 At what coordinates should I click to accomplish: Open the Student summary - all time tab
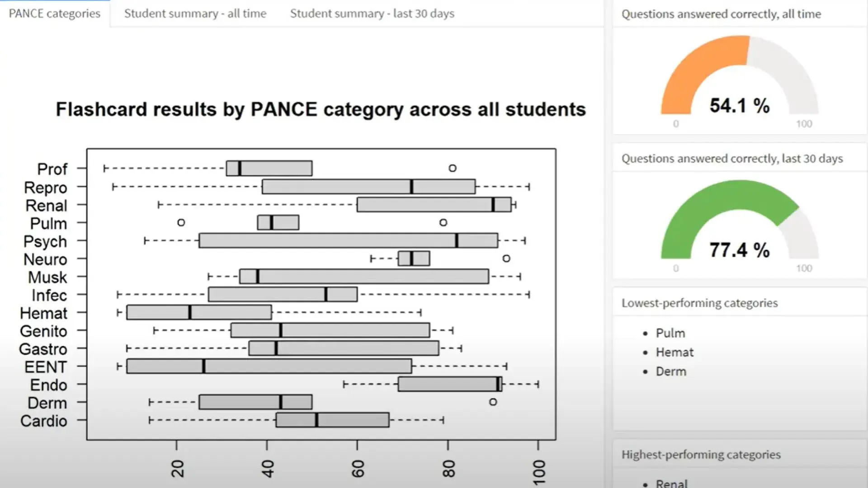[195, 14]
